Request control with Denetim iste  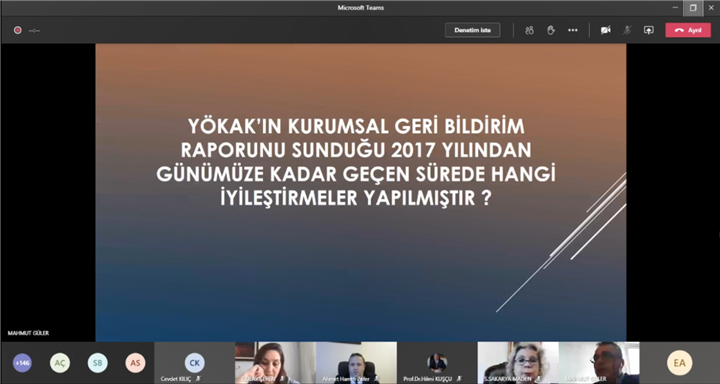click(x=472, y=30)
